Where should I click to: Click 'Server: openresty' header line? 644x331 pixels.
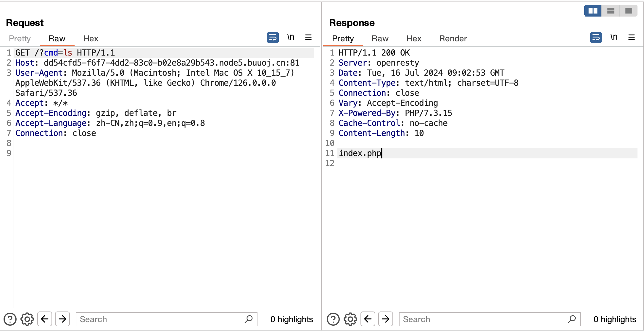click(x=379, y=63)
